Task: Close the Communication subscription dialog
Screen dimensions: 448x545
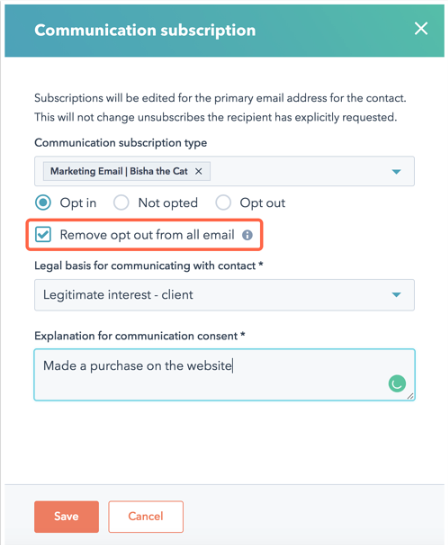Action: [421, 29]
